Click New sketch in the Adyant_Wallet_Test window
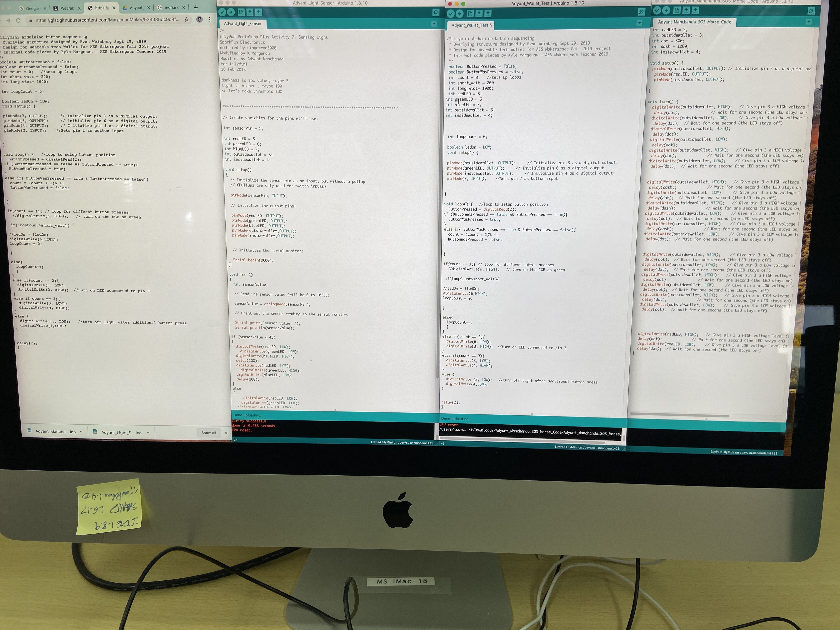840x630 pixels. pos(470,14)
